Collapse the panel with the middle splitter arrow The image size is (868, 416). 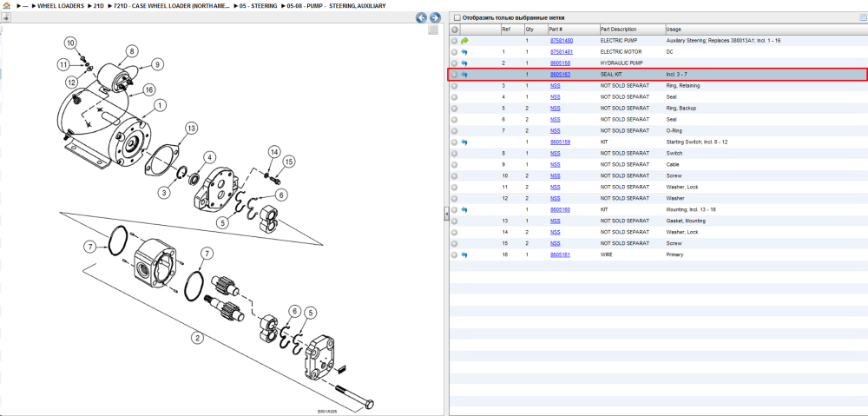tap(446, 214)
